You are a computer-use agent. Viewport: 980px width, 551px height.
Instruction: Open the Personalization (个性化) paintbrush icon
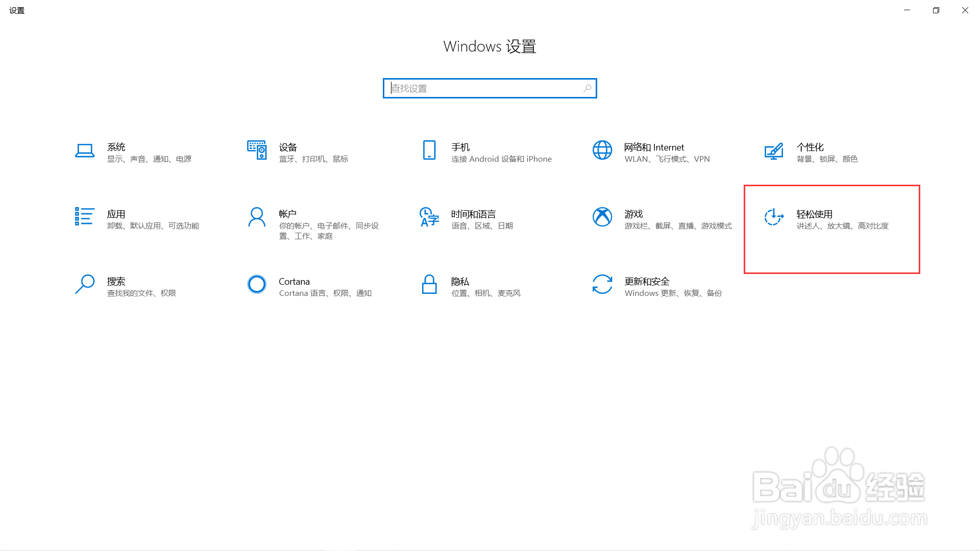click(774, 151)
